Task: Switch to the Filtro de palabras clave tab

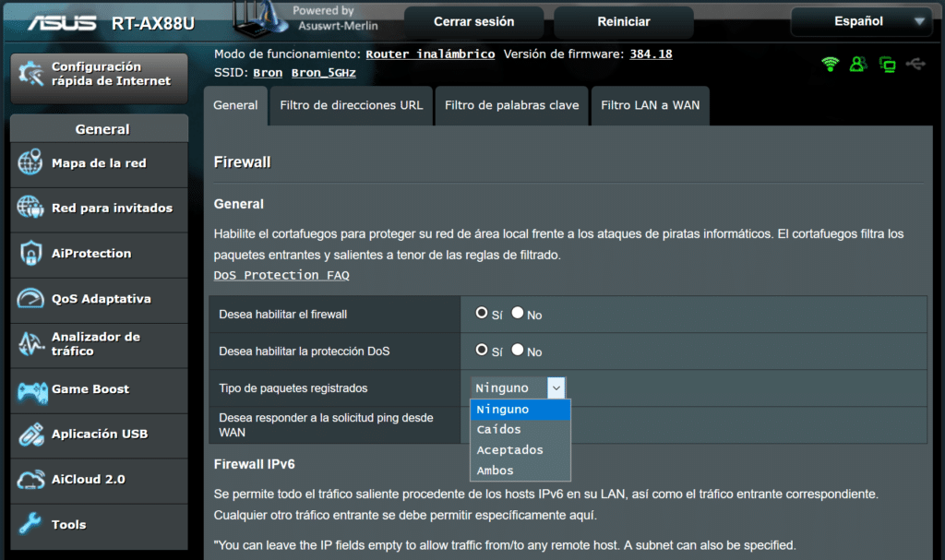Action: tap(511, 105)
